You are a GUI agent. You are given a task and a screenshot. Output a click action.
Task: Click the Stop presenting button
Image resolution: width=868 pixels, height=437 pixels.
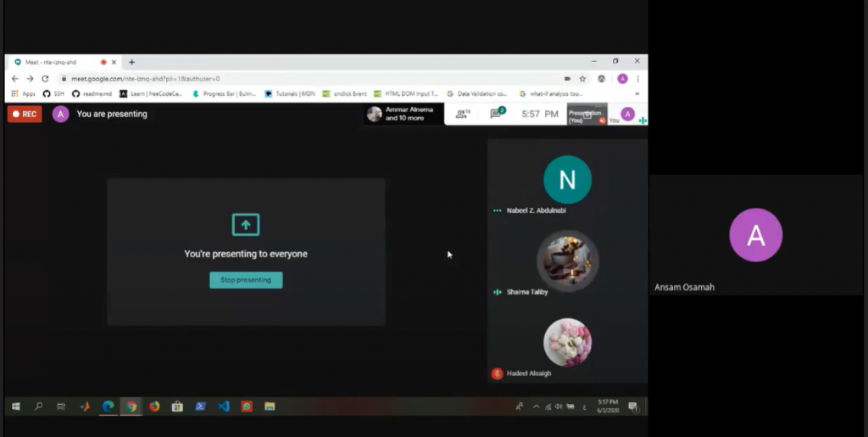pos(246,280)
